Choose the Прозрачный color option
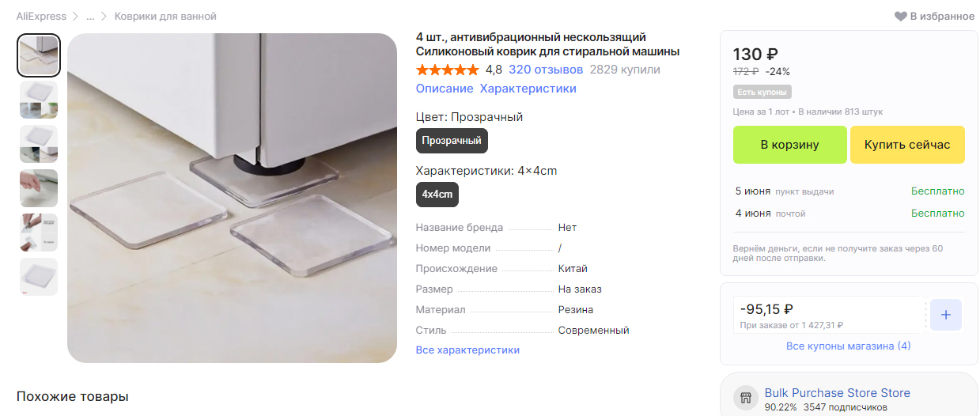Screen dimensions: 980x416 452,141
